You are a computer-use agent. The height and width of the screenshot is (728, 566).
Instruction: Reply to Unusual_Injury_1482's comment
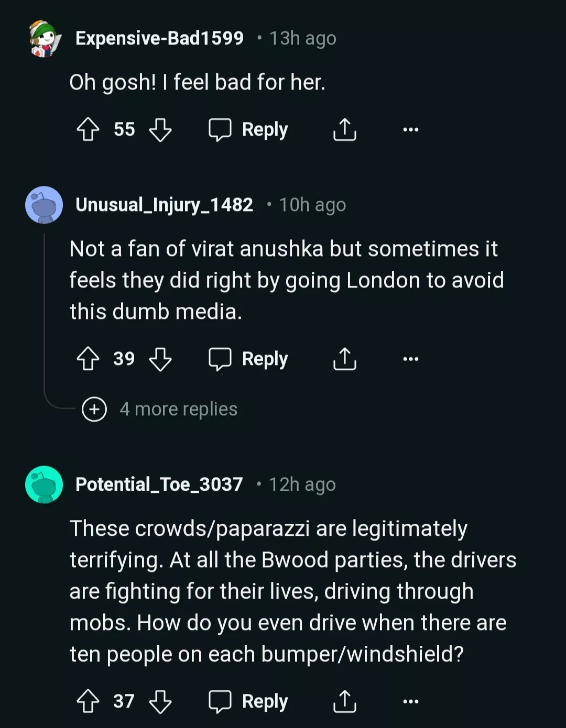(248, 359)
